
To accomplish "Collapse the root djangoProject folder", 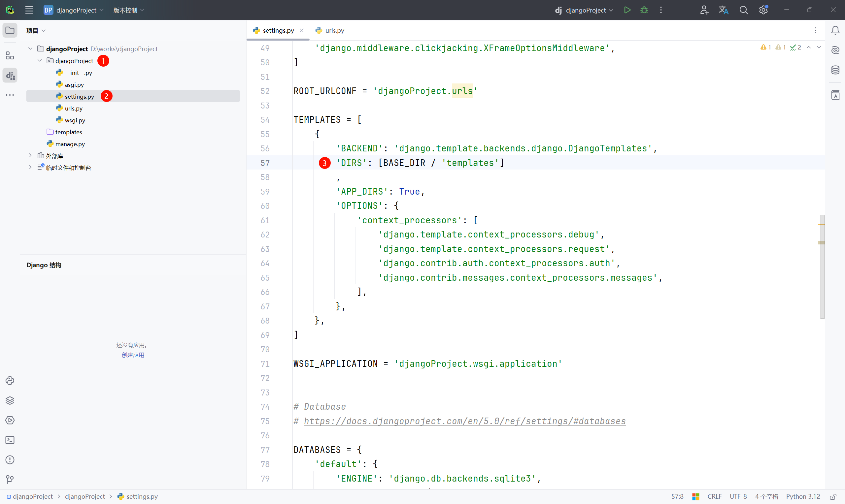I will (x=30, y=48).
